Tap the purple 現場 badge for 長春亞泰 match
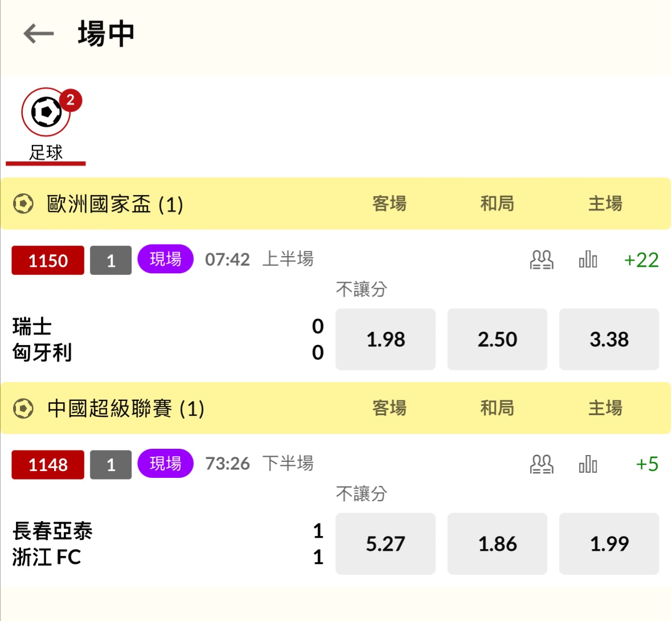 [x=165, y=463]
